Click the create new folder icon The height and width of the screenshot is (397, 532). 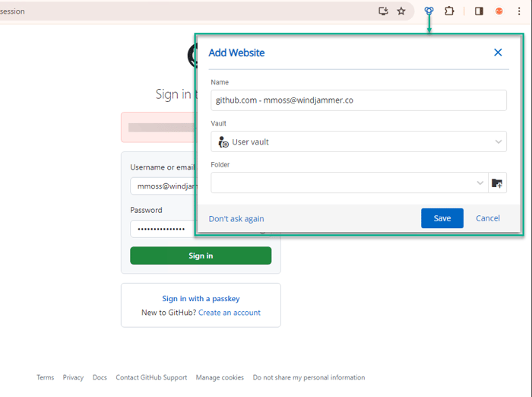tap(497, 183)
